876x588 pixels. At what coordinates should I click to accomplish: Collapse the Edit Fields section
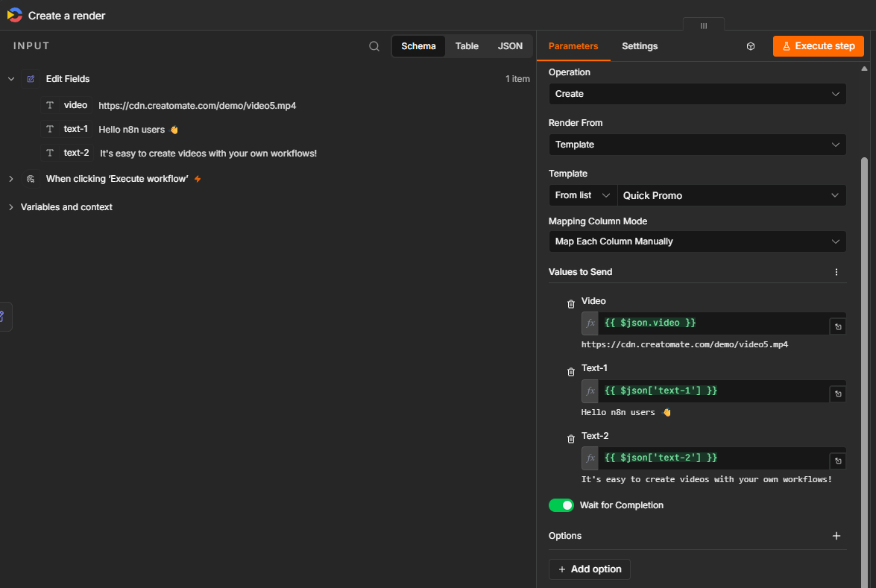(11, 79)
